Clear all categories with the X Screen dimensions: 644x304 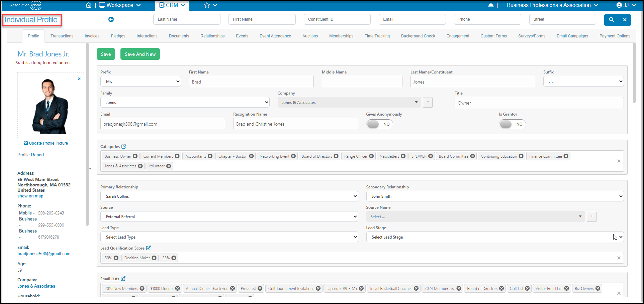pos(619,161)
